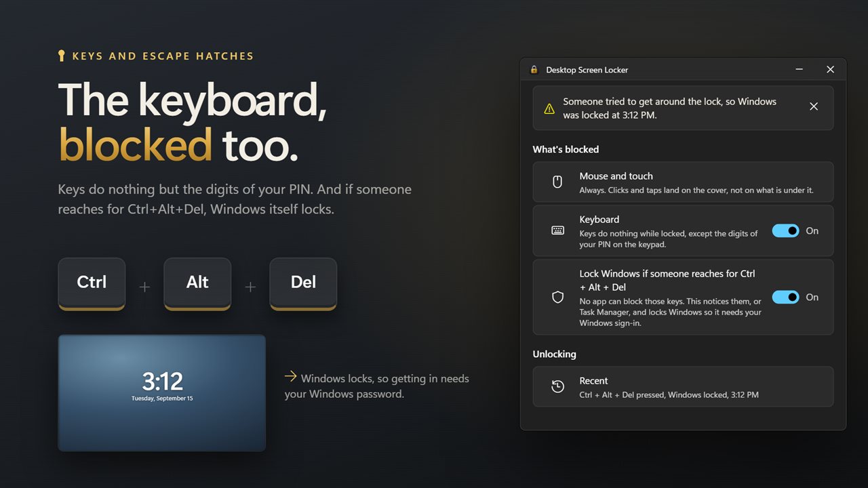The width and height of the screenshot is (868, 488).
Task: Click the keyboard icon in Keyboard row
Action: (557, 230)
